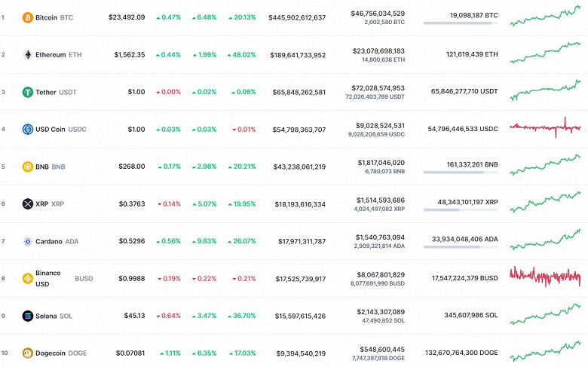Click the Bitcoin coin logo icon
Image resolution: width=588 pixels, height=367 pixels.
click(x=28, y=17)
